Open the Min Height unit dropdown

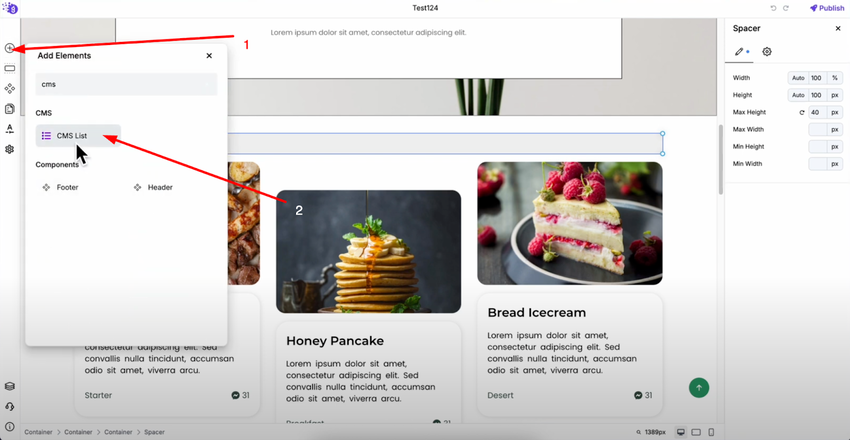(x=835, y=146)
